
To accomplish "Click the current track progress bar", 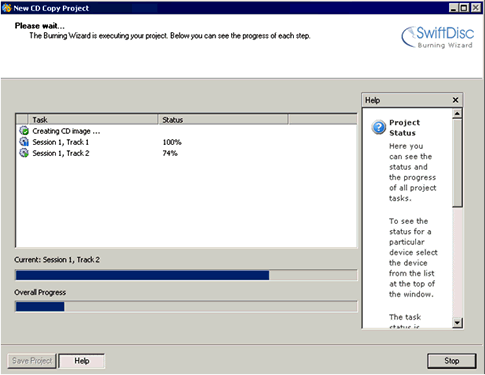I will point(186,275).
